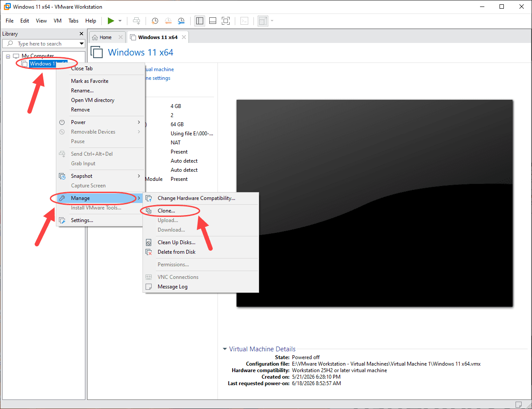532x409 pixels.
Task: Click Remove in the context menu
Action: point(81,110)
